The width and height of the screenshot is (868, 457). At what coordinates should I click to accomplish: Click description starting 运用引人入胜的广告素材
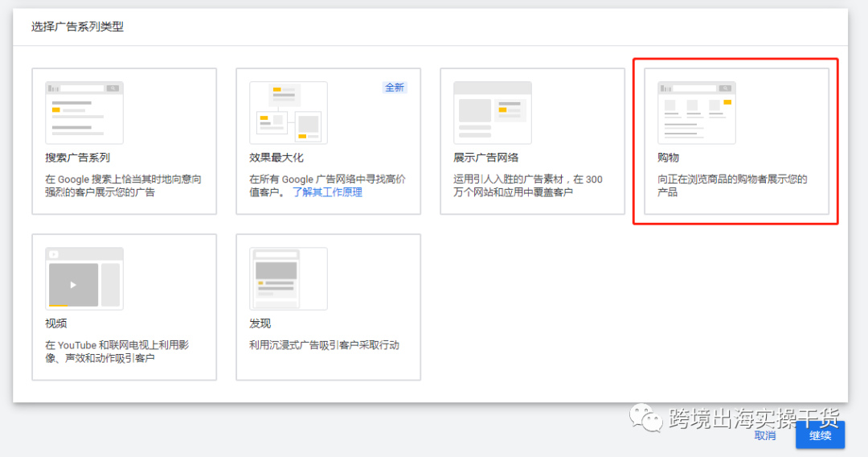(x=528, y=186)
